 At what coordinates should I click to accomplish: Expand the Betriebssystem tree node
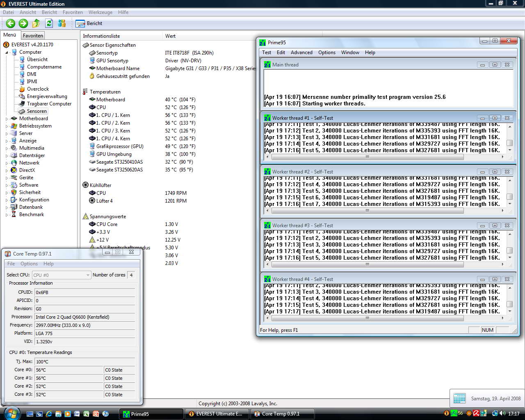click(x=7, y=126)
